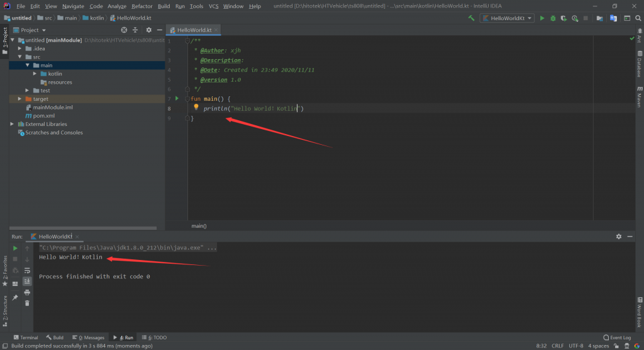644x350 pixels.
Task: Expand the kotlin folder in project tree
Action: coord(35,74)
